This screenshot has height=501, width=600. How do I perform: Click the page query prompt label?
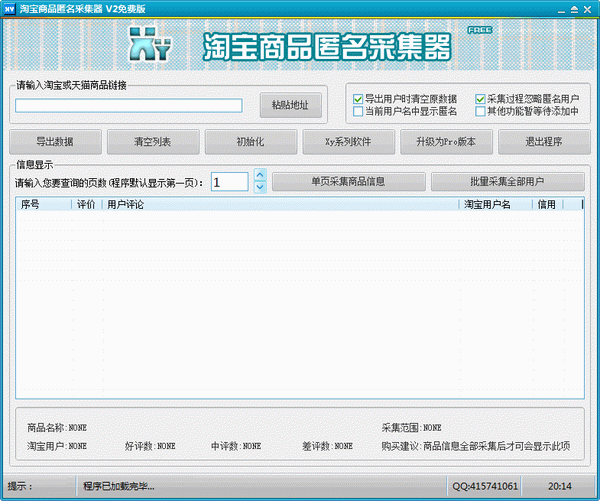click(x=109, y=183)
